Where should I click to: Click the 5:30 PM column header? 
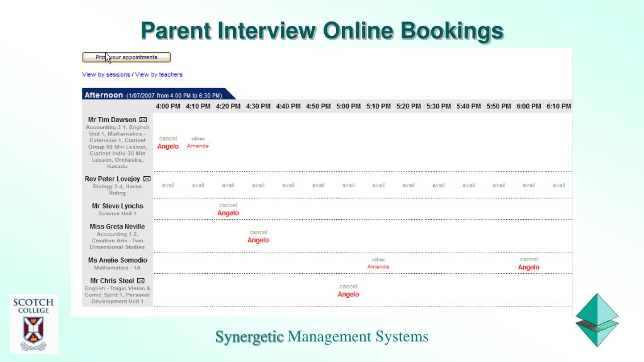[x=438, y=106]
